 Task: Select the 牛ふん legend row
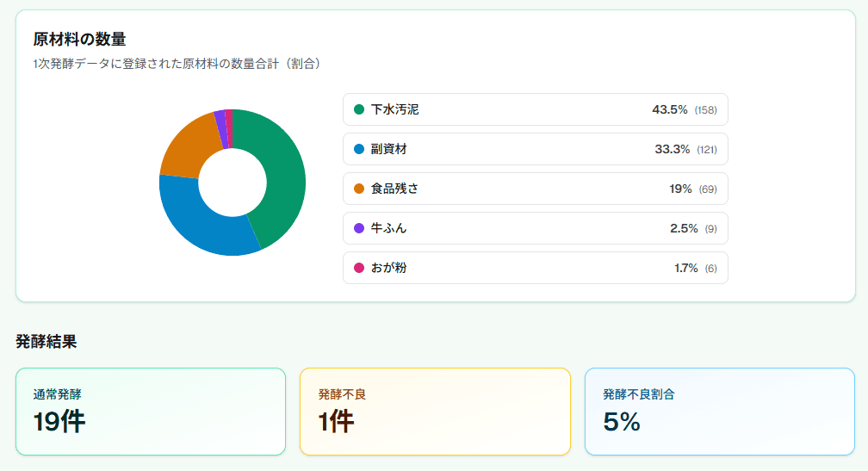[536, 228]
